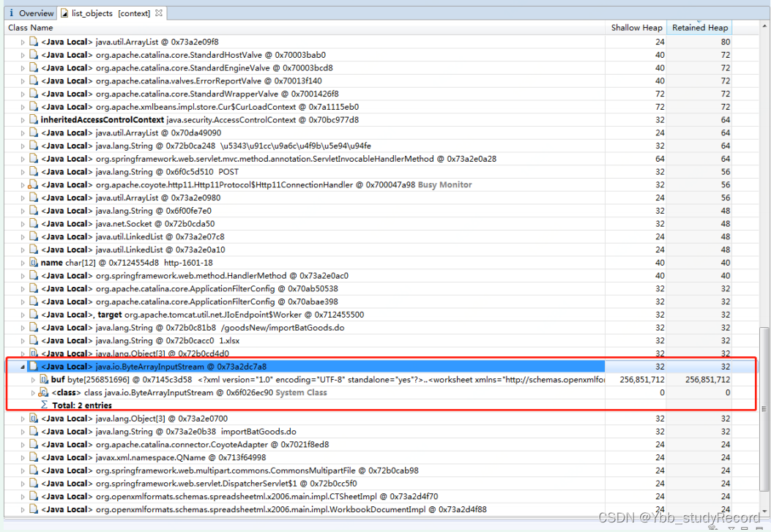This screenshot has height=532, width=771.
Task: Expand name char[12] http-1601-18 row
Action: click(23, 263)
